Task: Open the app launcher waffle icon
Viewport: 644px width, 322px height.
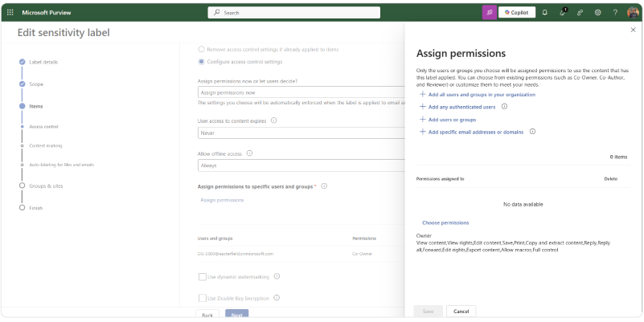Action: click(x=10, y=12)
